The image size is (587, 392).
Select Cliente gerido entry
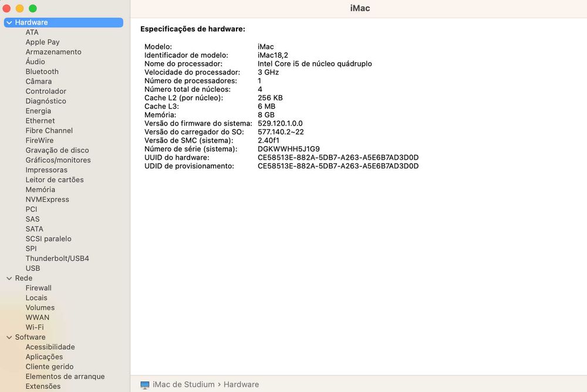click(49, 367)
